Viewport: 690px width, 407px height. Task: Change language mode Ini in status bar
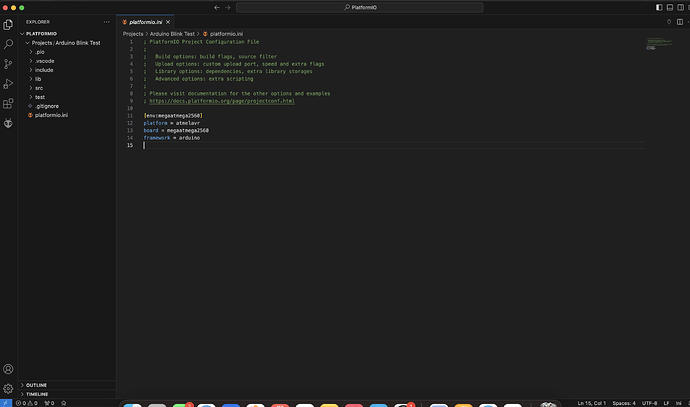679,403
